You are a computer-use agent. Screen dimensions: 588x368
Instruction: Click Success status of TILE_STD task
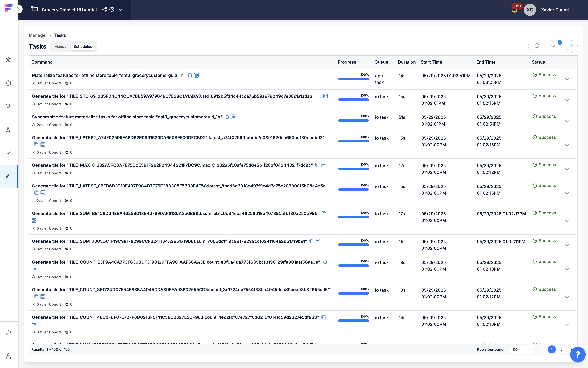(x=544, y=96)
